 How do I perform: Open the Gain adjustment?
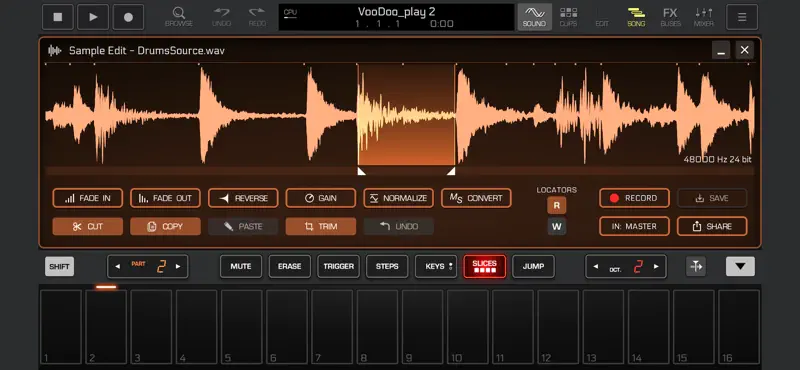click(x=321, y=198)
